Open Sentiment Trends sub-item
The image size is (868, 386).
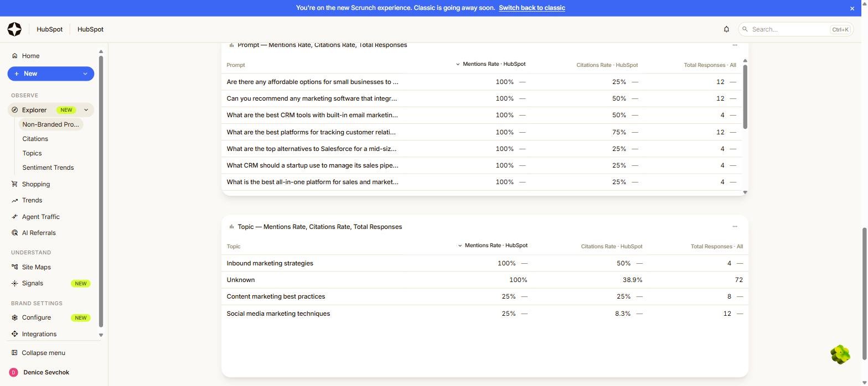[x=48, y=168]
